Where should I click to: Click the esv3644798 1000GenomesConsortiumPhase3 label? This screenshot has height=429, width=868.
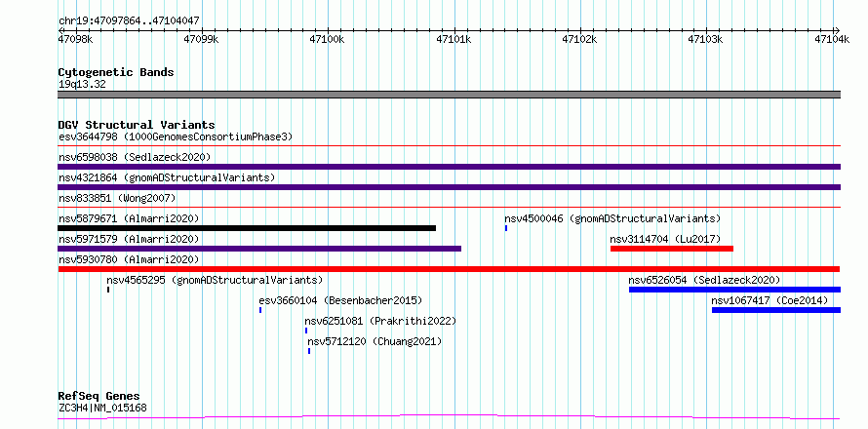pos(176,136)
